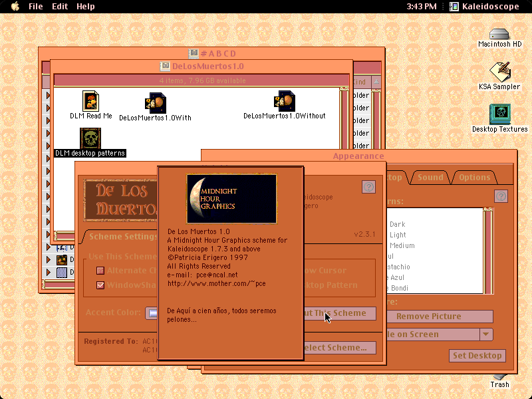Viewport: 532px width, 399px height.
Task: Click the About This Scheme button
Action: tap(340, 313)
